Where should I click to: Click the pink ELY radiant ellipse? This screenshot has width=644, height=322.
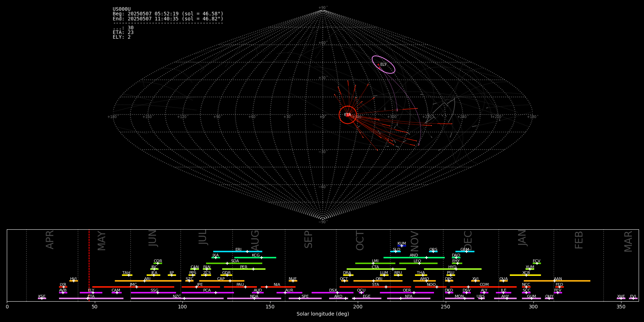[x=384, y=65]
